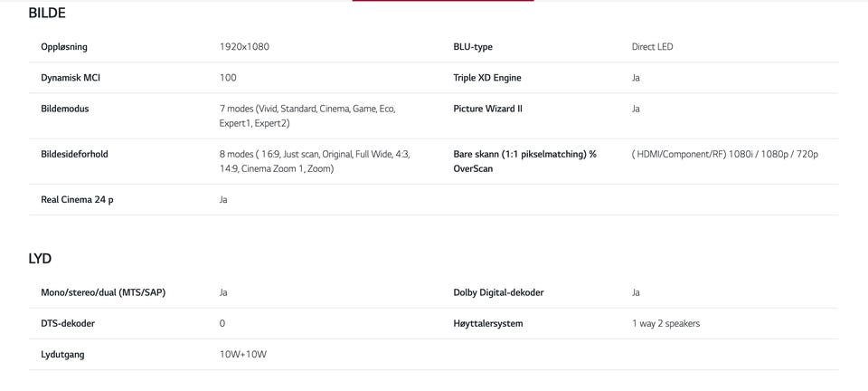Select the Triple XD Engine label
Screen dimensions: 868x391
point(487,78)
